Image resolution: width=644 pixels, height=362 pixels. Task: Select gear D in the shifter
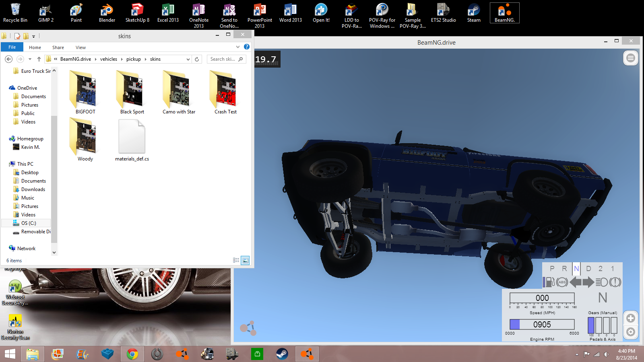pyautogui.click(x=588, y=269)
